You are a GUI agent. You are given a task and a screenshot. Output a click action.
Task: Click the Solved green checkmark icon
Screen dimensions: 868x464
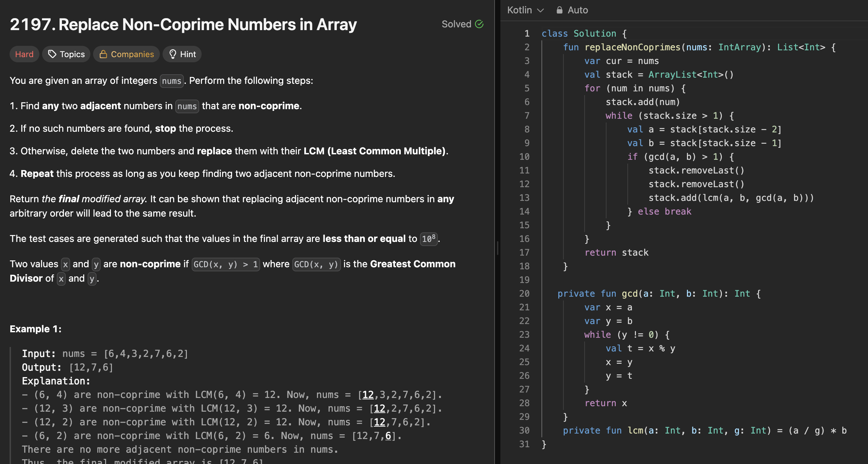pos(479,24)
